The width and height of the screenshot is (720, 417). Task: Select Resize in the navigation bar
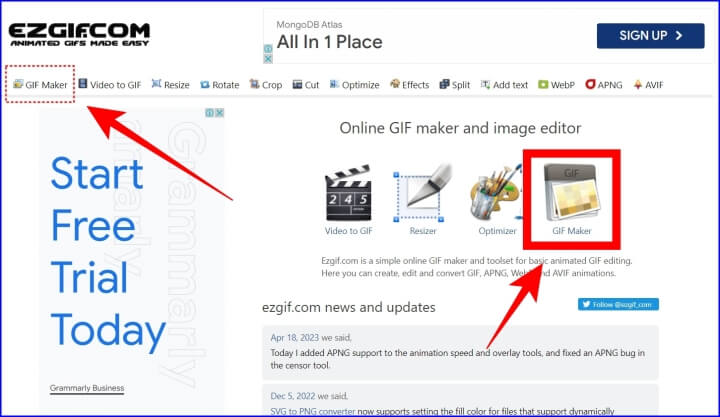point(170,85)
